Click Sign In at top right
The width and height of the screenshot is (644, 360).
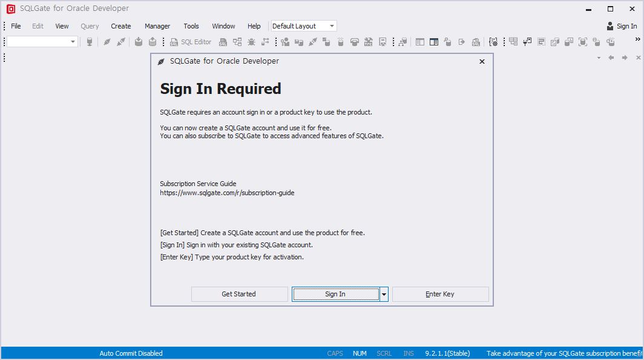point(627,26)
